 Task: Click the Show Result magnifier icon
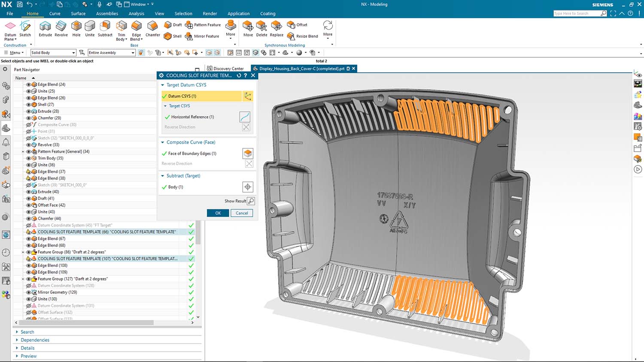pos(251,201)
